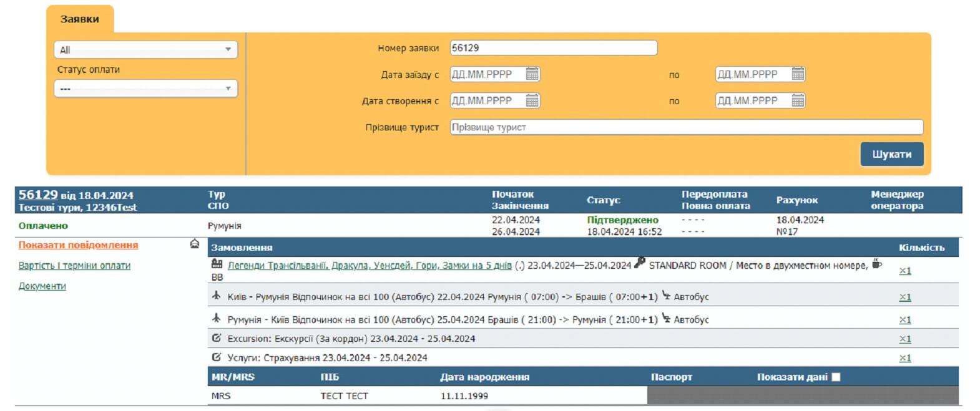Click the hotel icon in first order row

coord(217,264)
